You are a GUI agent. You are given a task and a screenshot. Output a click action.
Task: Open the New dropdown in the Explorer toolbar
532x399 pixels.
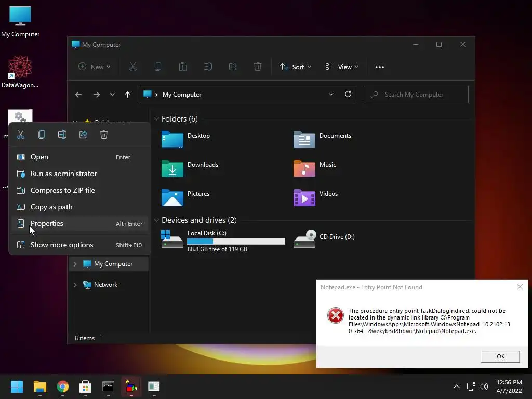pos(95,67)
